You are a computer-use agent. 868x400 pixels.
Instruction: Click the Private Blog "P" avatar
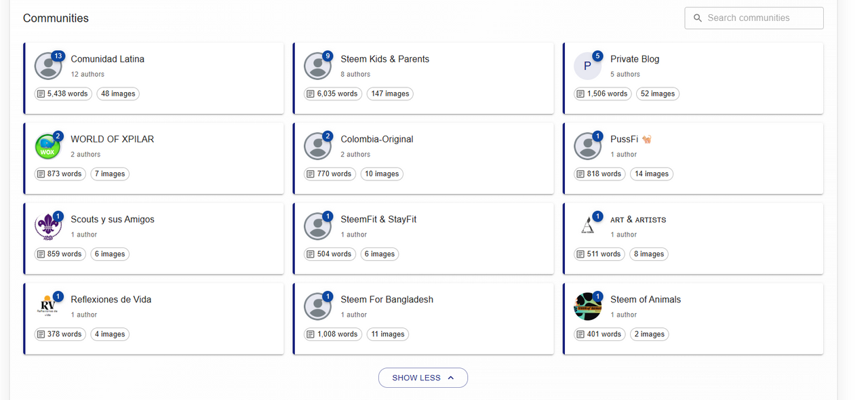point(587,66)
